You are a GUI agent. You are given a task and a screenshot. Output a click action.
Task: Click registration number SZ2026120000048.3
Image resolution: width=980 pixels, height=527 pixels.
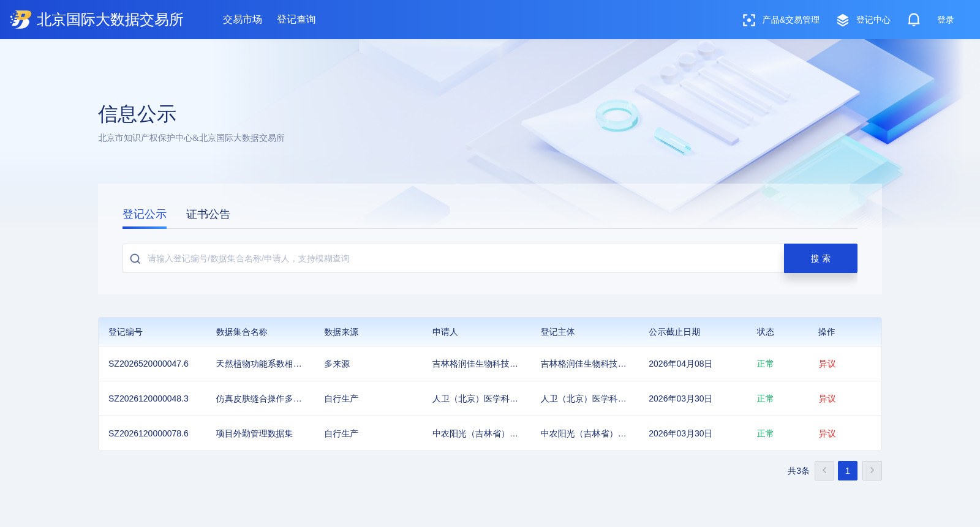[148, 398]
